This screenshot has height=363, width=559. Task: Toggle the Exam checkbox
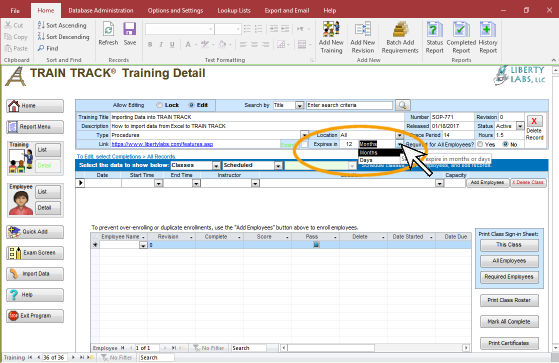coord(304,144)
